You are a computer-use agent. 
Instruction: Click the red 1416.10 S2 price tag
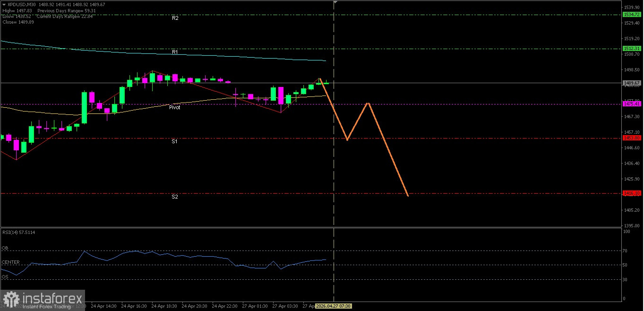point(632,193)
